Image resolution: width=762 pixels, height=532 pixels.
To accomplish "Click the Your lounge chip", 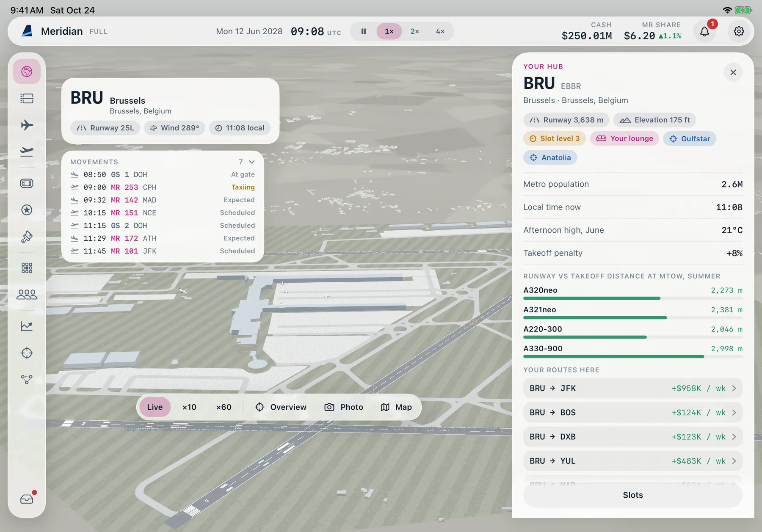I will tap(624, 138).
